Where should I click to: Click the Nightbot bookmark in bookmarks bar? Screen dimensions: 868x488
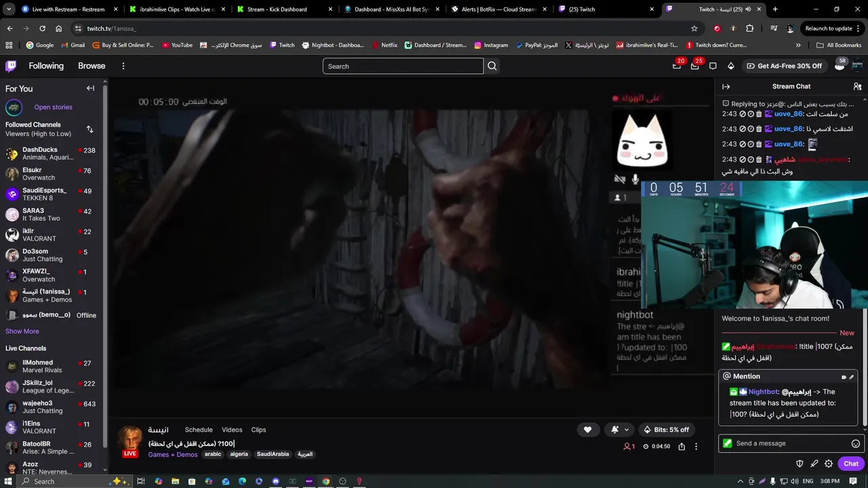pos(333,45)
